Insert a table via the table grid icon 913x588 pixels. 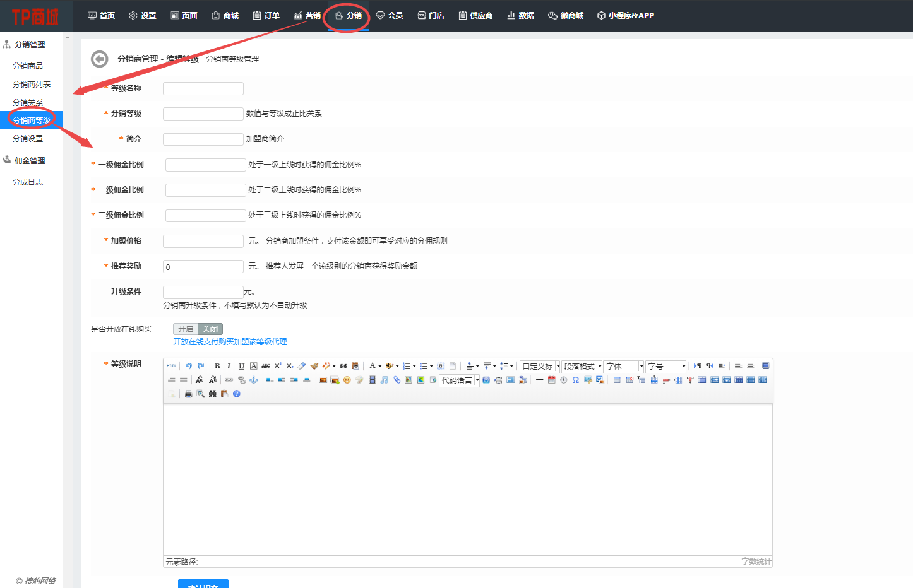tap(616, 380)
